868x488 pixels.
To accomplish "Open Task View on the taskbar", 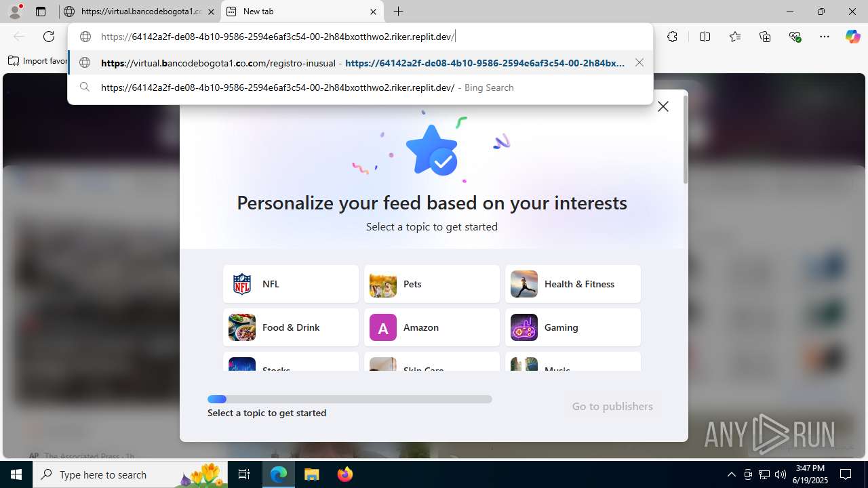I will (x=244, y=474).
